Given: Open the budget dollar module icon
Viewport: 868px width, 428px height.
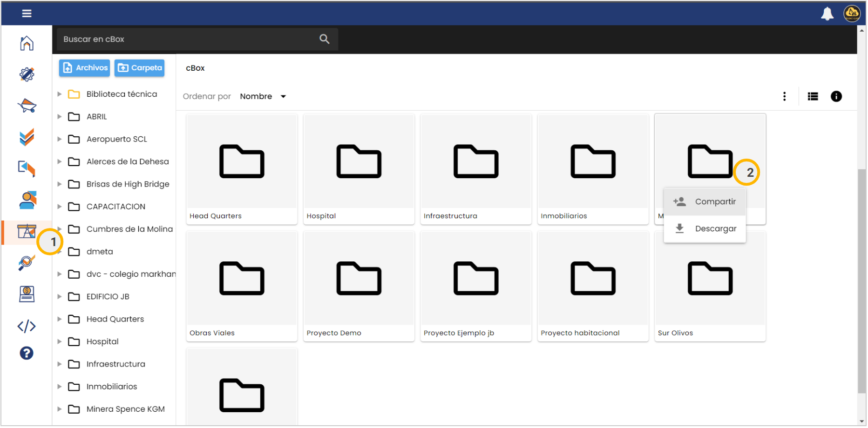Looking at the screenshot, I should (27, 294).
